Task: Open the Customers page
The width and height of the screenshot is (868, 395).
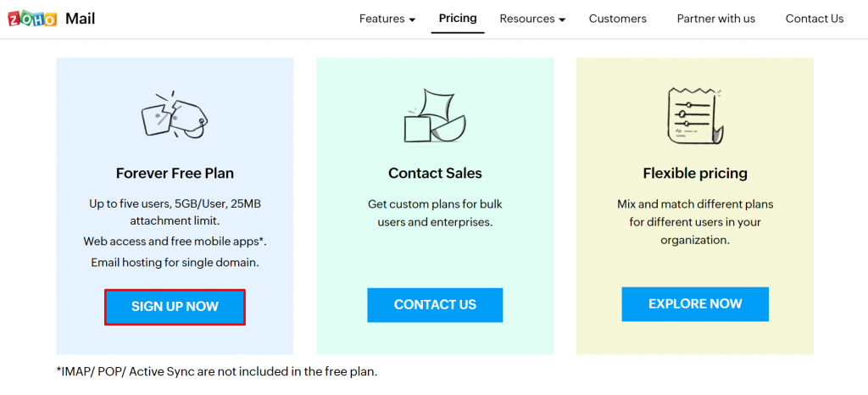Action: (x=618, y=19)
